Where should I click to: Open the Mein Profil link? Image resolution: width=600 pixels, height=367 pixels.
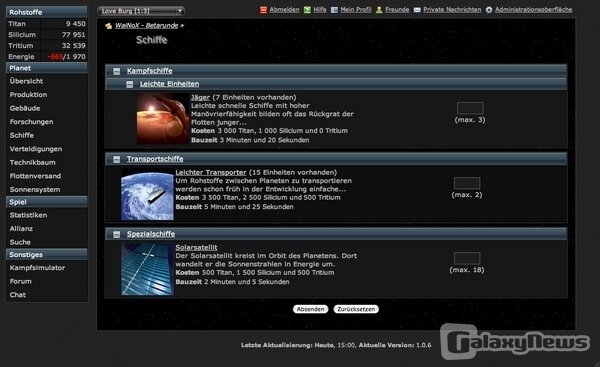pyautogui.click(x=356, y=10)
